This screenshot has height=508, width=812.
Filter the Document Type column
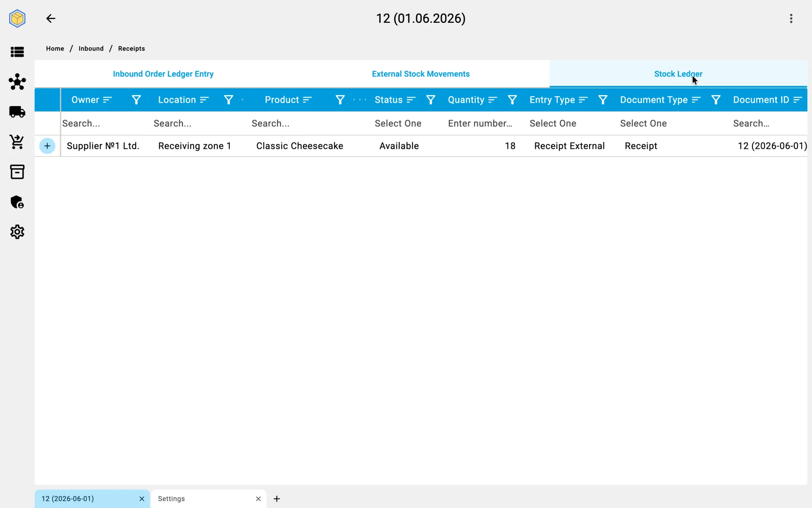[716, 100]
